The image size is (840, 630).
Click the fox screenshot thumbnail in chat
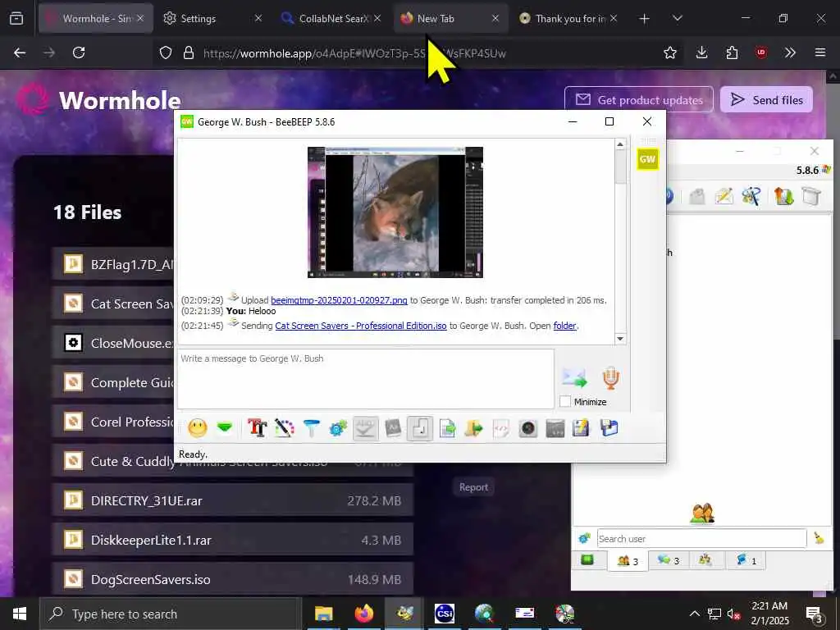395,212
